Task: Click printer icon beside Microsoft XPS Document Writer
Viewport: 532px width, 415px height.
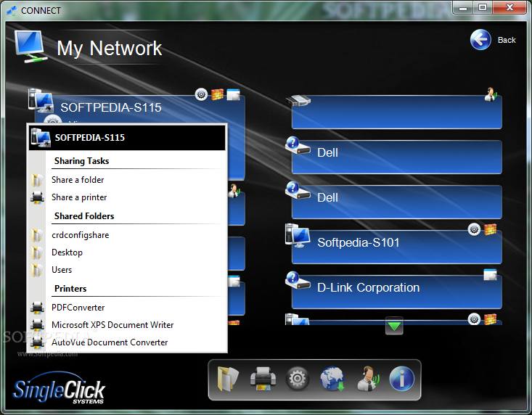Action: pos(37,325)
